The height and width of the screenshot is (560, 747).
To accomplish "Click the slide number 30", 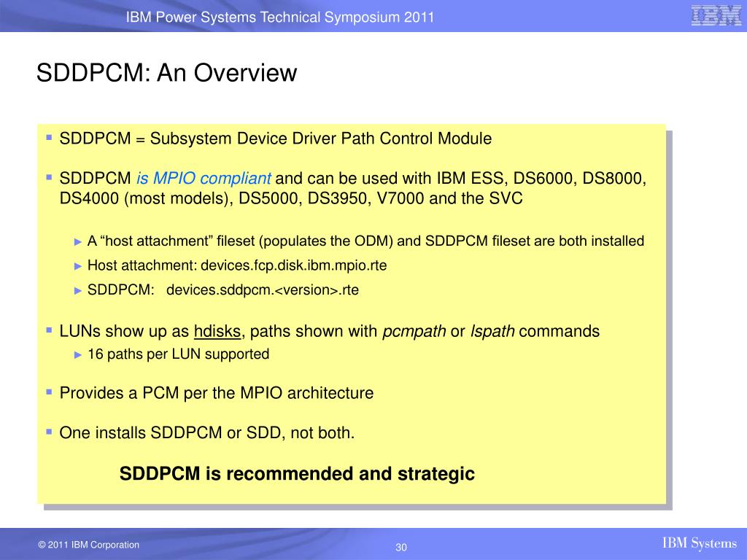I will tap(401, 548).
